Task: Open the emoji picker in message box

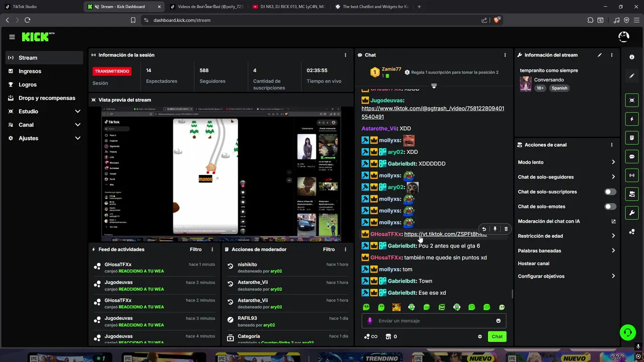Action: (x=499, y=321)
